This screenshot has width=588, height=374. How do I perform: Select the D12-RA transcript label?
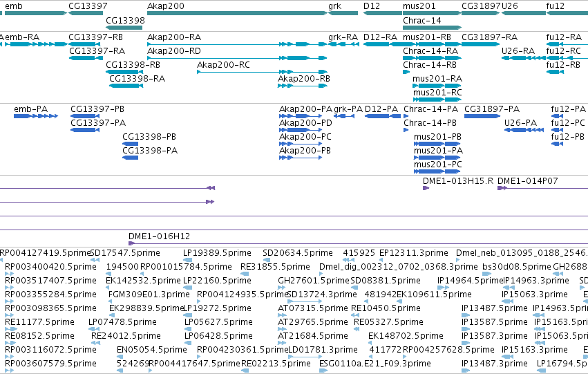[380, 37]
